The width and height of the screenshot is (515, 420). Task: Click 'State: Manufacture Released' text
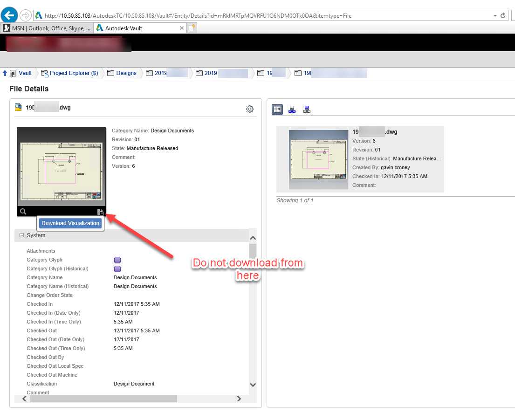click(145, 148)
